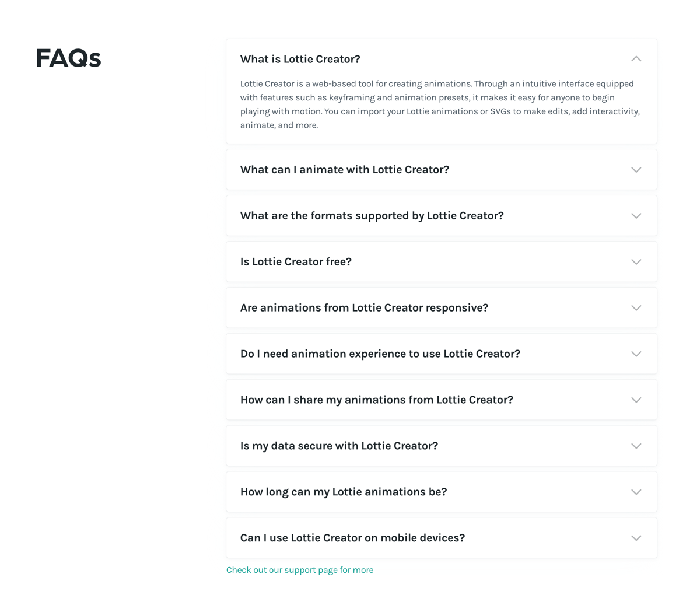700x612 pixels.
Task: Click the upward chevron on the first FAQ
Action: tap(636, 58)
